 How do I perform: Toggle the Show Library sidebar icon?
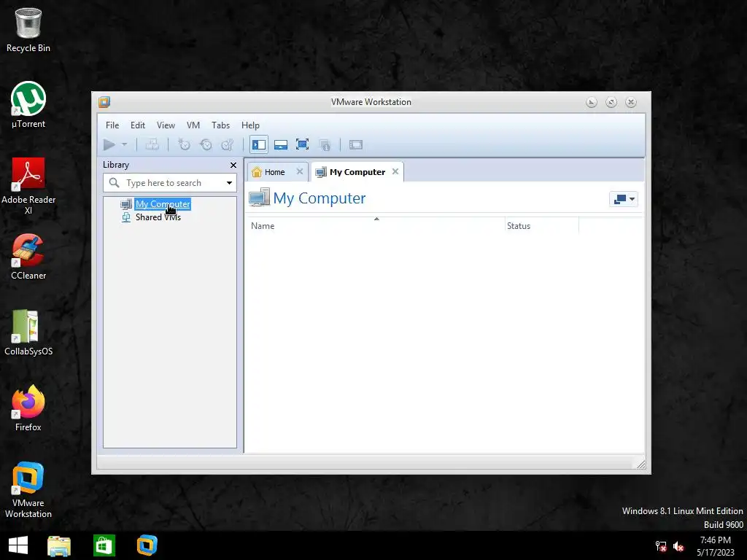click(x=259, y=144)
